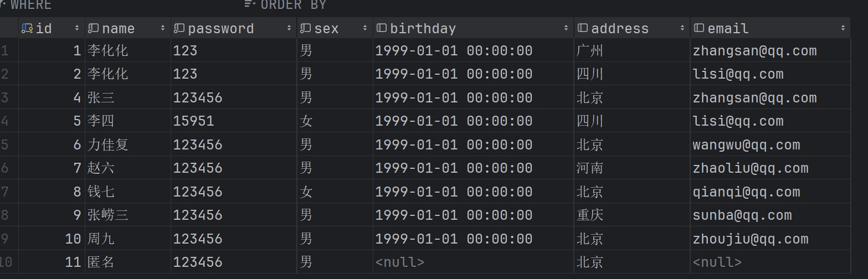Screen dimensions: 868x279
Task: Click id cell 4
Action: pyautogui.click(x=52, y=97)
